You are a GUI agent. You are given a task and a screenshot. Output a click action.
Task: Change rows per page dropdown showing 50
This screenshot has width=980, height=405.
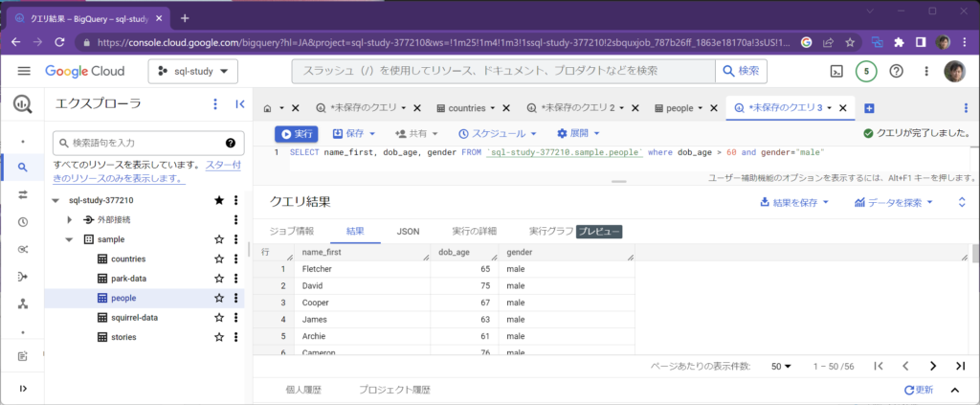[781, 367]
